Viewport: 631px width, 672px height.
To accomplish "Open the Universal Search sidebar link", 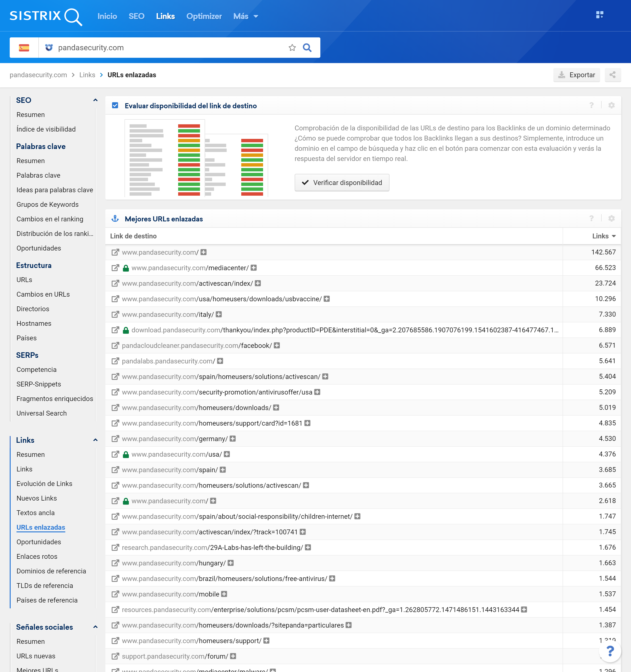I will (42, 413).
